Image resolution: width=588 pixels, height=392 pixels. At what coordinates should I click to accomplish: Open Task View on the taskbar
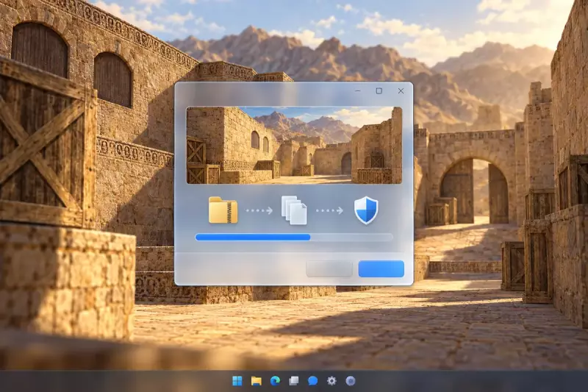click(x=294, y=381)
